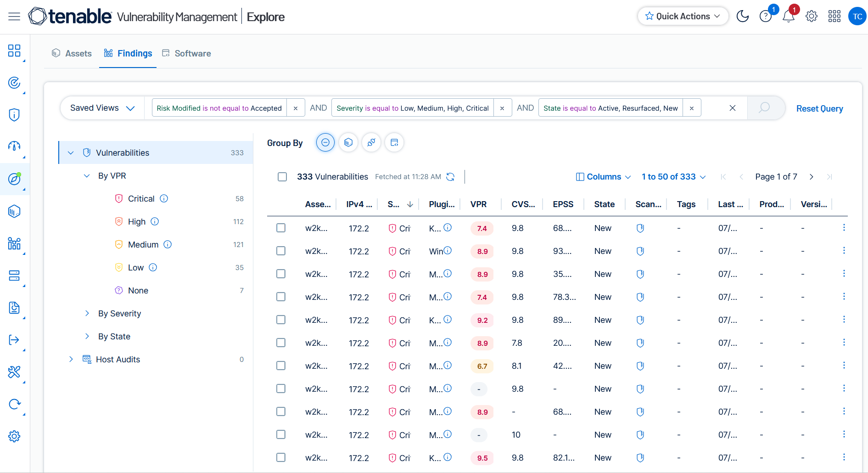The height and width of the screenshot is (473, 868).
Task: Open the gauge icon in left sidebar
Action: [14, 146]
